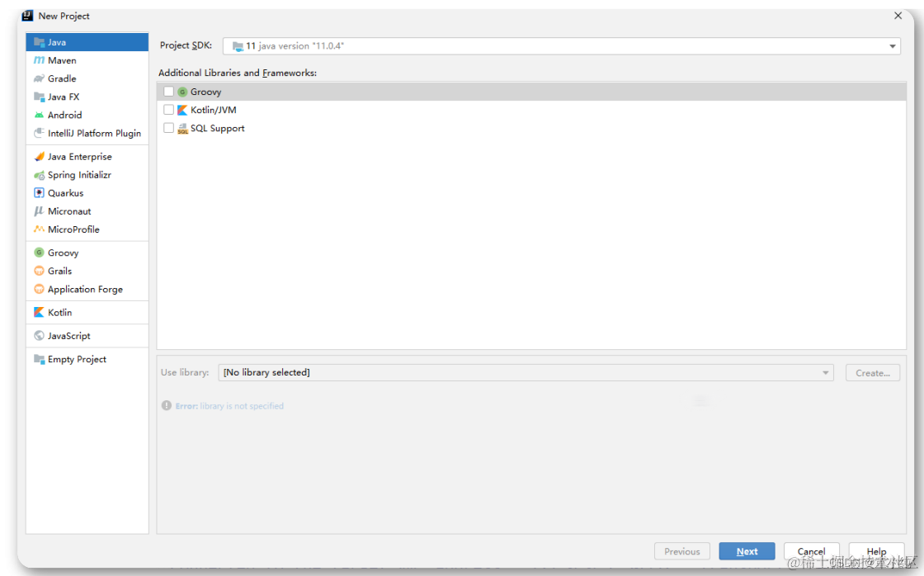Click the Groovy icon in the sidebar
Image resolution: width=924 pixels, height=576 pixels.
click(39, 253)
